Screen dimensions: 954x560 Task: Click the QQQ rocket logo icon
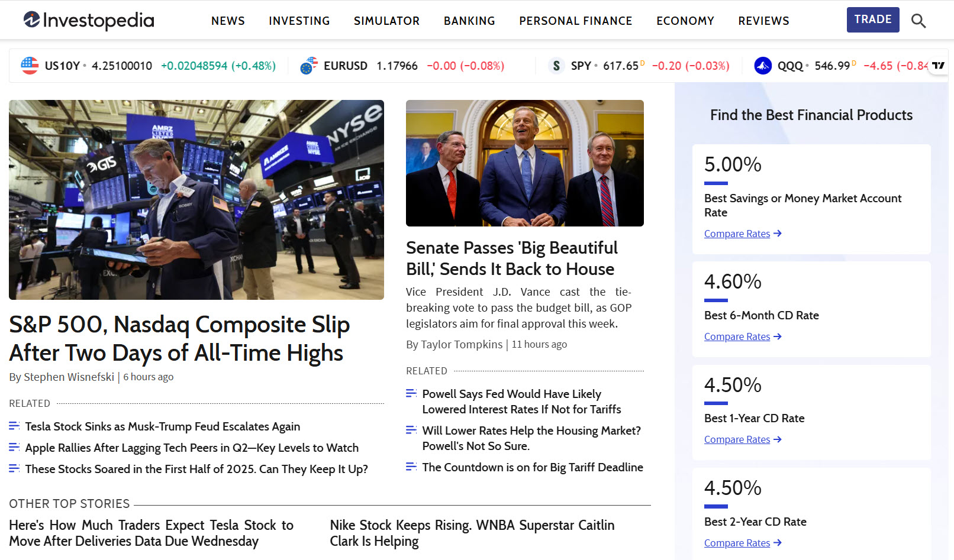[762, 66]
